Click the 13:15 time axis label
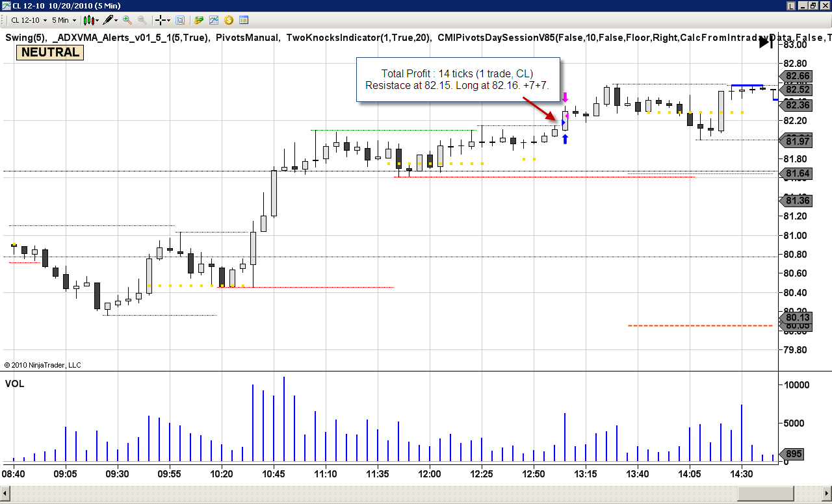 pos(586,474)
